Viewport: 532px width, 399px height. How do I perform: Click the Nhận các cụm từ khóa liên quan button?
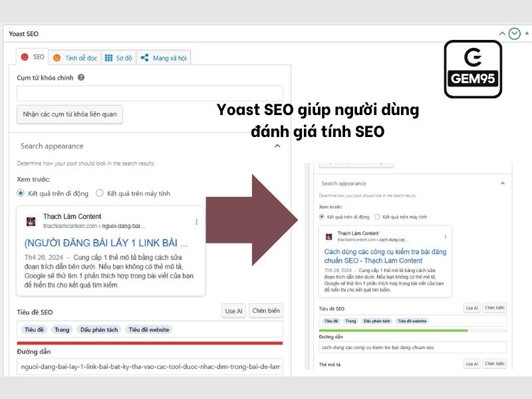pyautogui.click(x=70, y=114)
